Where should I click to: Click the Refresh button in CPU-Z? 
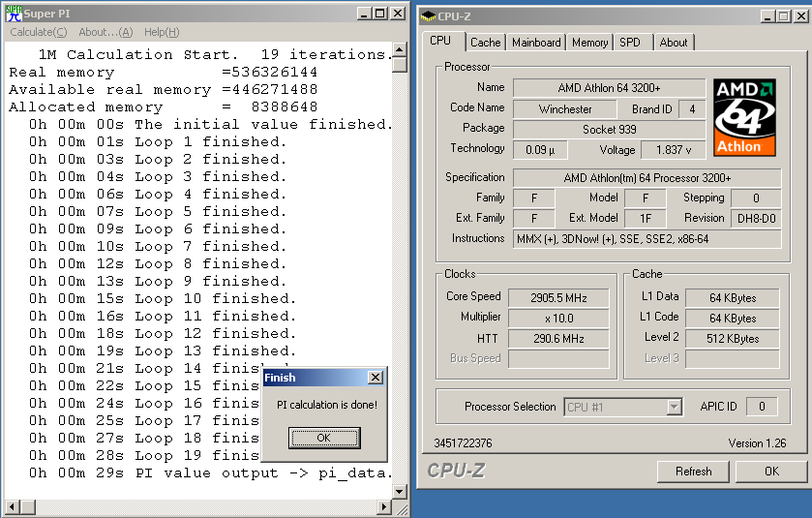(693, 472)
